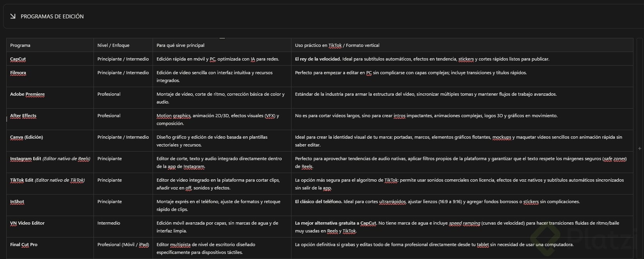Select Principiante cell in InShot row

pos(123,205)
